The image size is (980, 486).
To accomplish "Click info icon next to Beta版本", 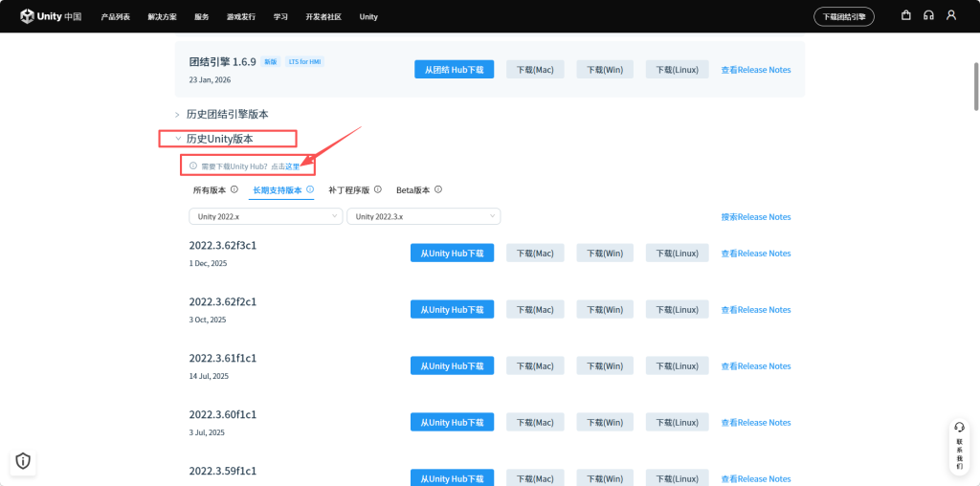I will pos(438,189).
